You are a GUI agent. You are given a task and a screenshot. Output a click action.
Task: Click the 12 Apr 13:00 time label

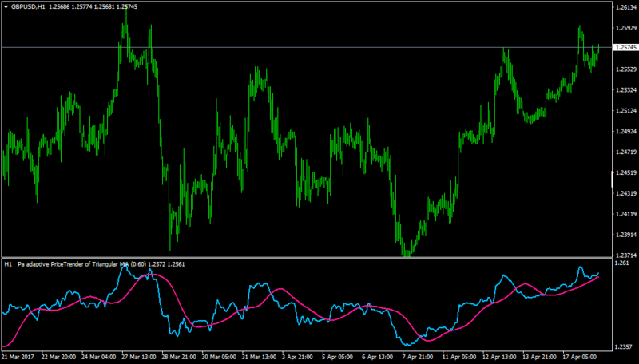click(x=501, y=357)
